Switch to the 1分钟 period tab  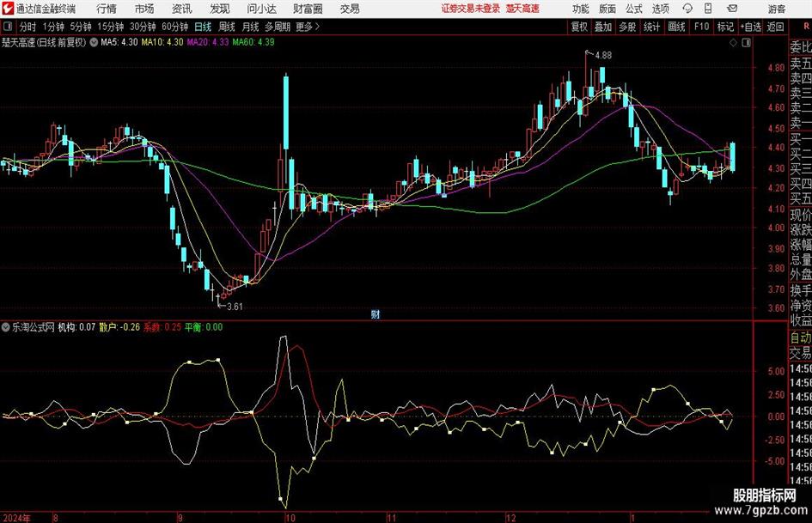[x=53, y=27]
